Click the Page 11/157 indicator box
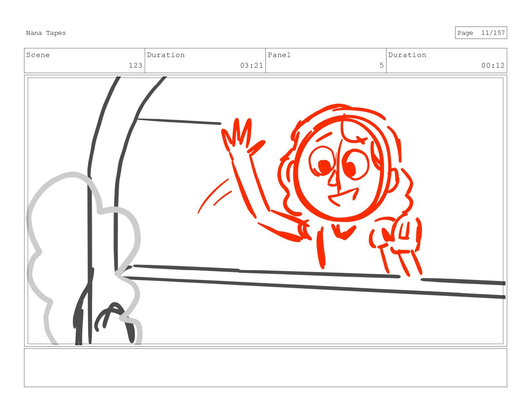532x411 pixels. pos(481,33)
